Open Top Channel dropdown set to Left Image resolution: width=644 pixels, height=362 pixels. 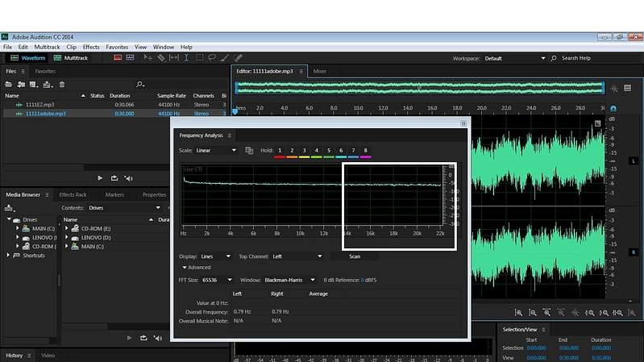(297, 256)
